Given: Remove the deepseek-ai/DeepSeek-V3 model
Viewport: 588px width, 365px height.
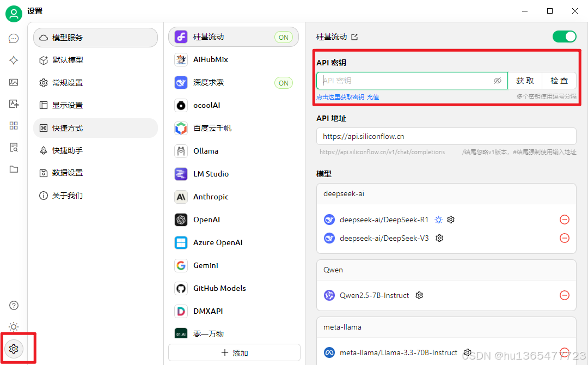Looking at the screenshot, I should (565, 238).
